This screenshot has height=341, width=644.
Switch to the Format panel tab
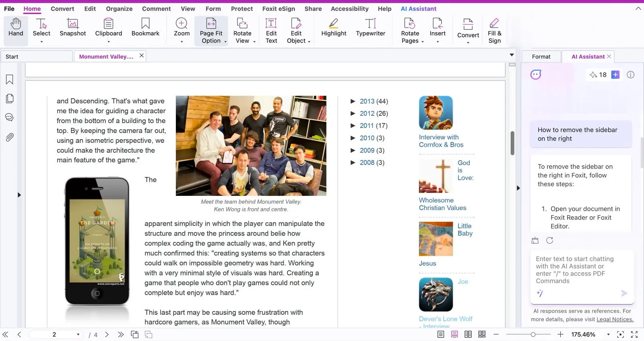tap(541, 57)
